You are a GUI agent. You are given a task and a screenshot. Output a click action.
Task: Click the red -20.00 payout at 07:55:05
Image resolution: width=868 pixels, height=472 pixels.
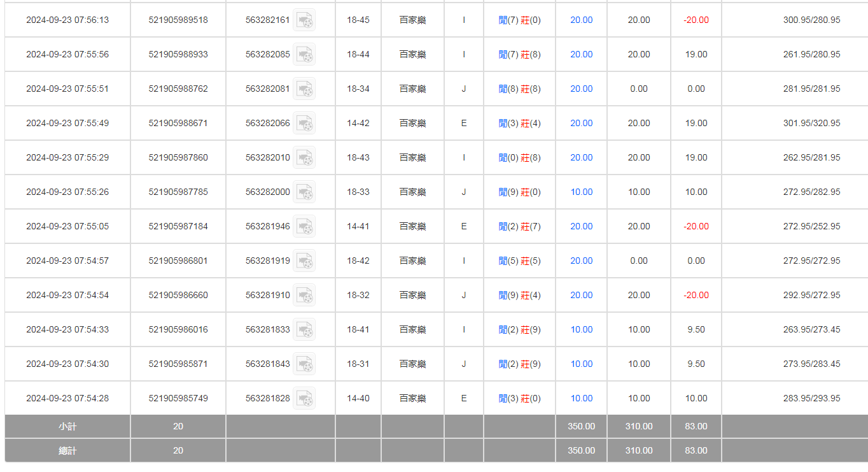(x=696, y=227)
